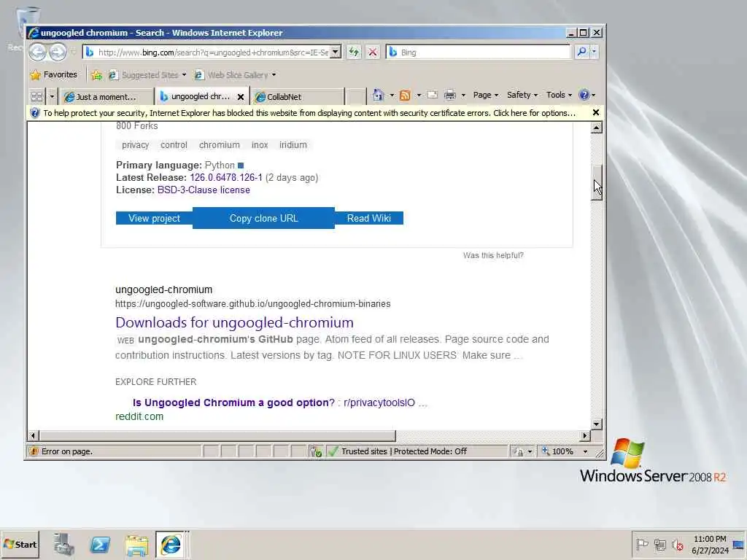Stop loading with the red X icon
The image size is (747, 560).
(x=373, y=52)
